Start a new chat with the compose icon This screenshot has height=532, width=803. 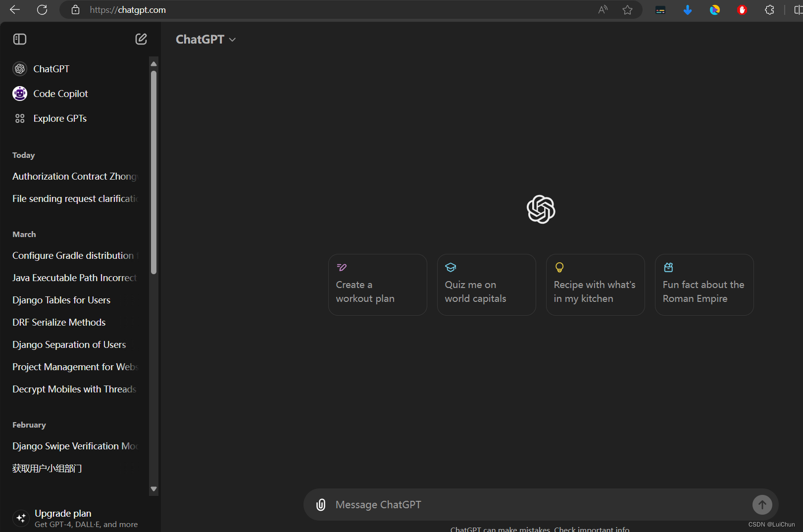point(141,39)
